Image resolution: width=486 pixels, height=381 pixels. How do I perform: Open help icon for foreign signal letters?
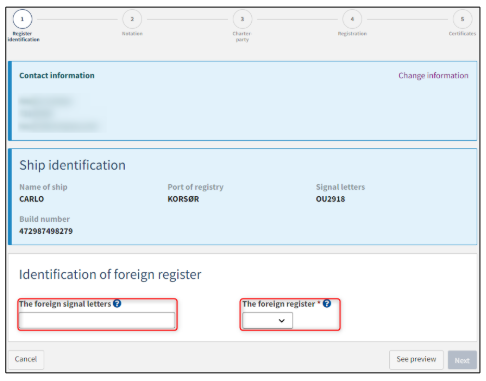(x=117, y=303)
